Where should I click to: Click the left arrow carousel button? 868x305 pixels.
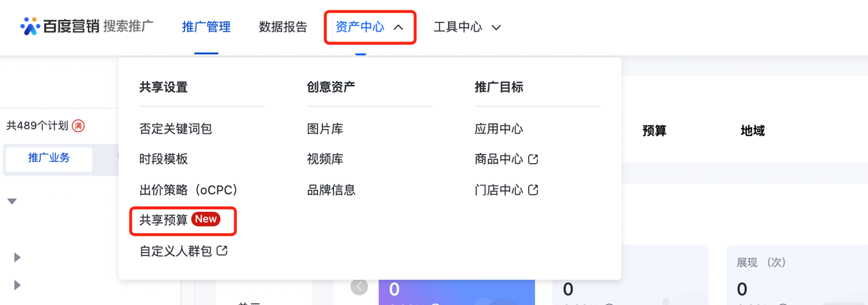359,286
